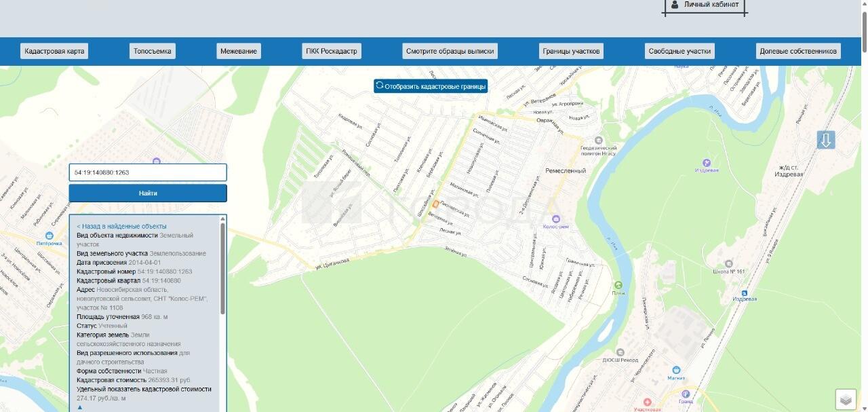Click the ж/д ст. Издревая label
Image resolution: width=868 pixels, height=412 pixels.
(x=789, y=170)
